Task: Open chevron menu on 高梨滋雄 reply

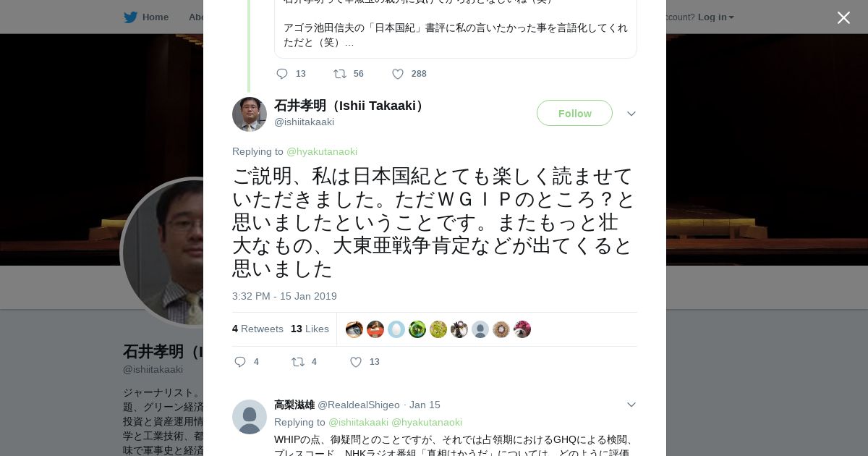Action: click(x=631, y=405)
